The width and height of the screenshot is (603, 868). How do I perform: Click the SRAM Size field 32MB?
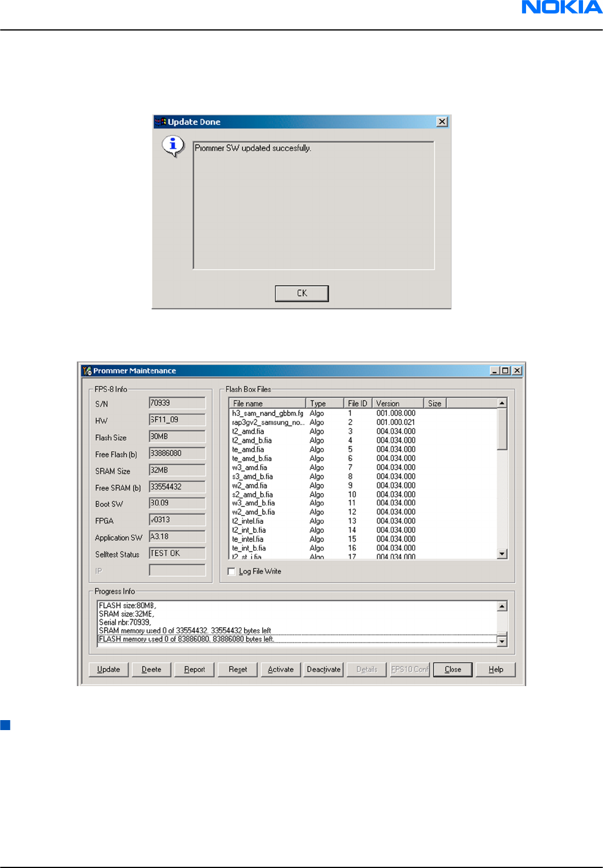pyautogui.click(x=177, y=470)
